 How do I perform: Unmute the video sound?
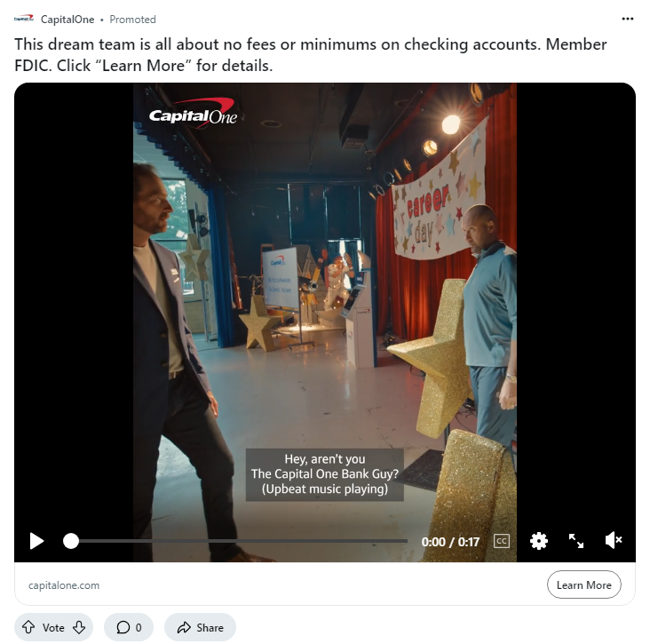[614, 540]
